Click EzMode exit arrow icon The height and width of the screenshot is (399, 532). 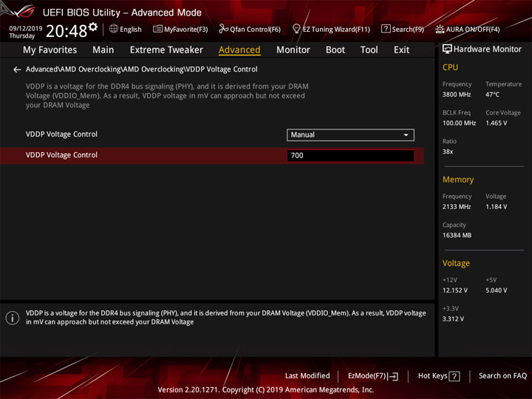[394, 376]
